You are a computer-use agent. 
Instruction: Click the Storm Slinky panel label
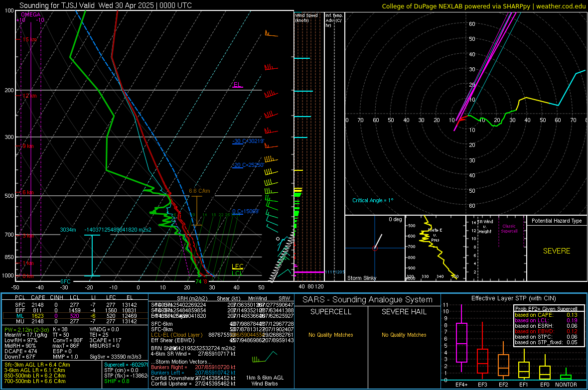361,278
